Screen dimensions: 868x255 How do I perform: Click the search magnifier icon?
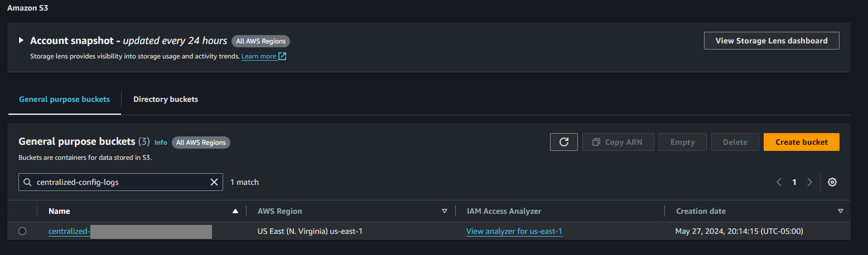click(x=27, y=182)
